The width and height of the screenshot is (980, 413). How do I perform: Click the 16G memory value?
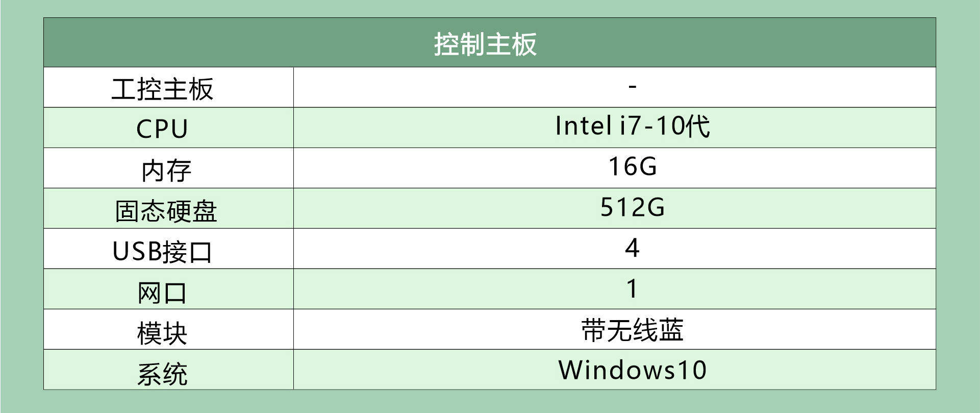coord(632,167)
